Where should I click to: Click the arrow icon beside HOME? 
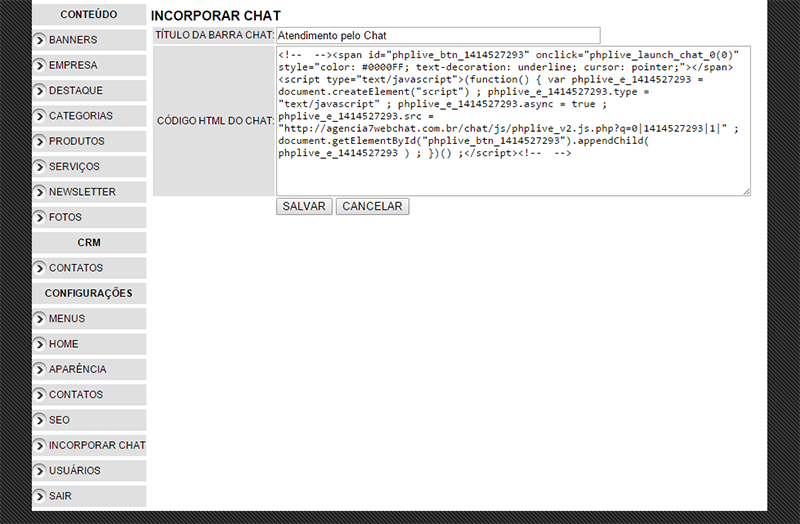coord(39,344)
